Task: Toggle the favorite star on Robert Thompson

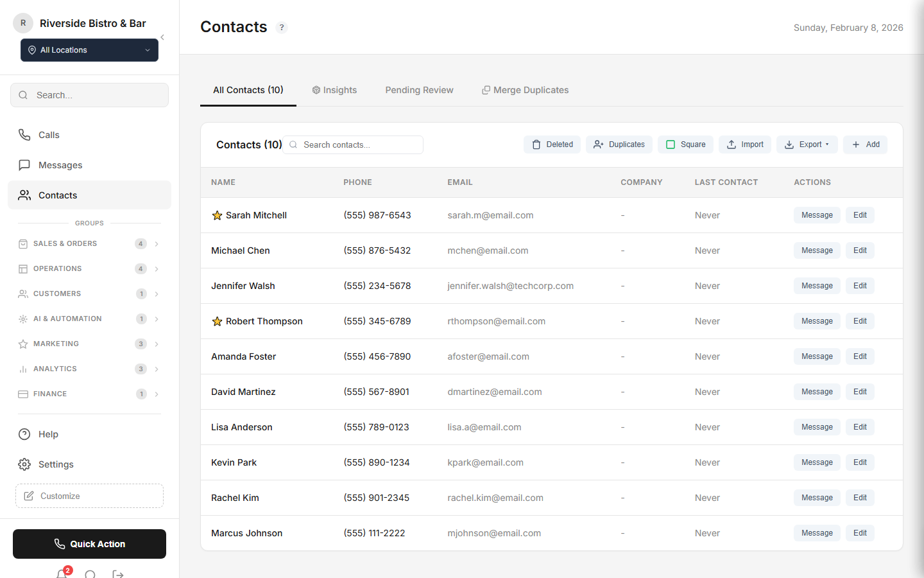Action: (x=216, y=320)
